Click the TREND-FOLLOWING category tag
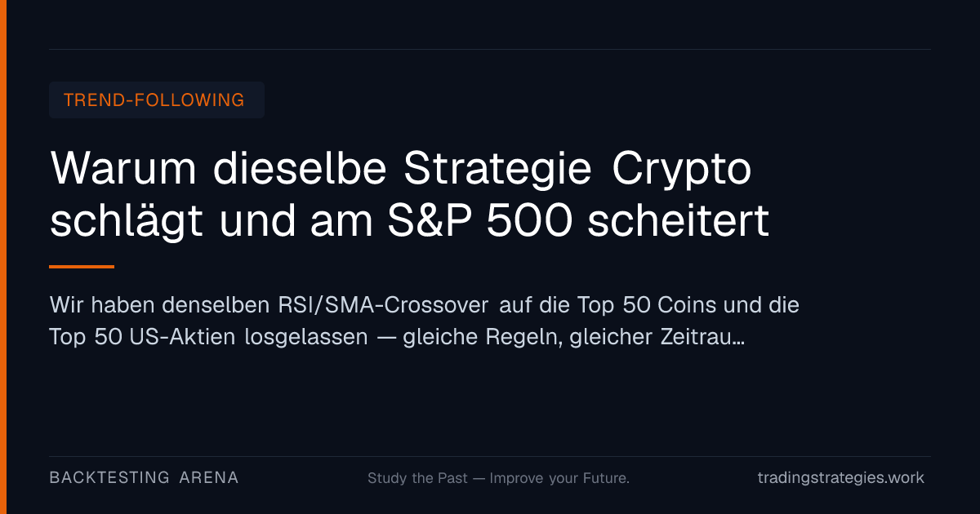 (156, 100)
